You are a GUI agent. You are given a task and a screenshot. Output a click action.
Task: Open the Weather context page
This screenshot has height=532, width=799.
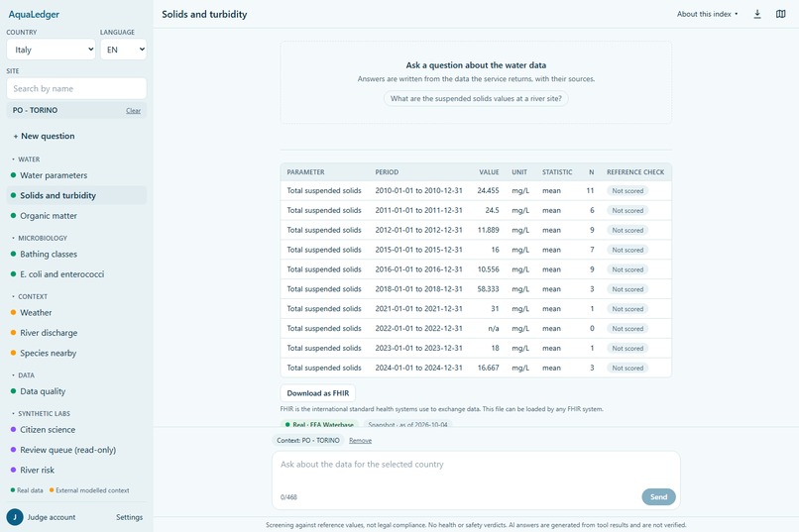coord(76,313)
